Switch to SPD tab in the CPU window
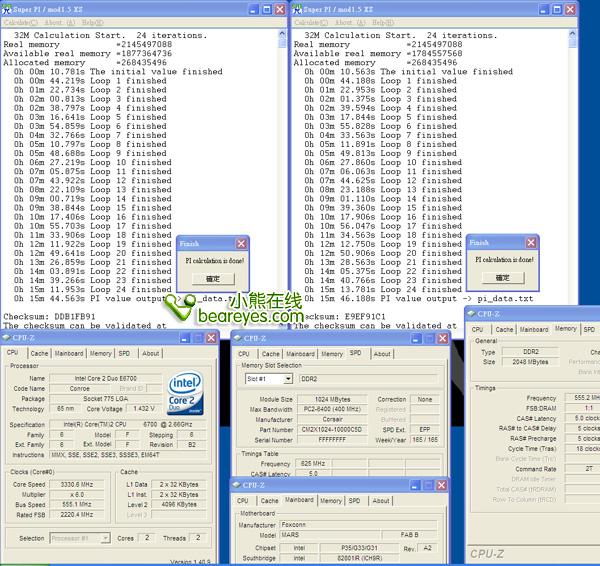This screenshot has height=566, width=600. [x=124, y=353]
